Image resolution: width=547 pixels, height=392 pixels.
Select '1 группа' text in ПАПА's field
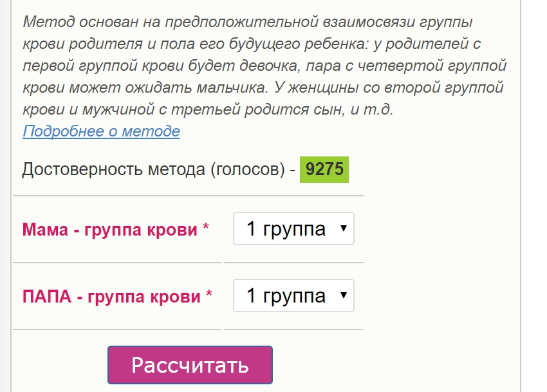pyautogui.click(x=286, y=296)
